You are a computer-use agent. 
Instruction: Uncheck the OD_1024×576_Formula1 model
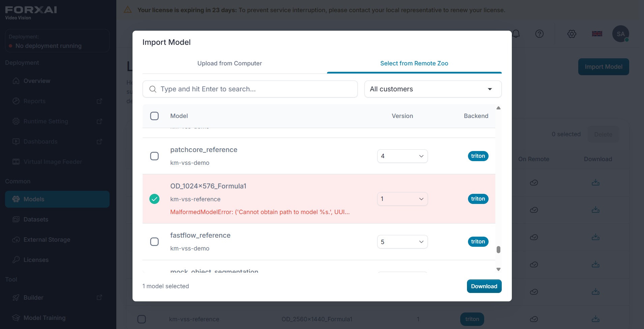pos(154,199)
